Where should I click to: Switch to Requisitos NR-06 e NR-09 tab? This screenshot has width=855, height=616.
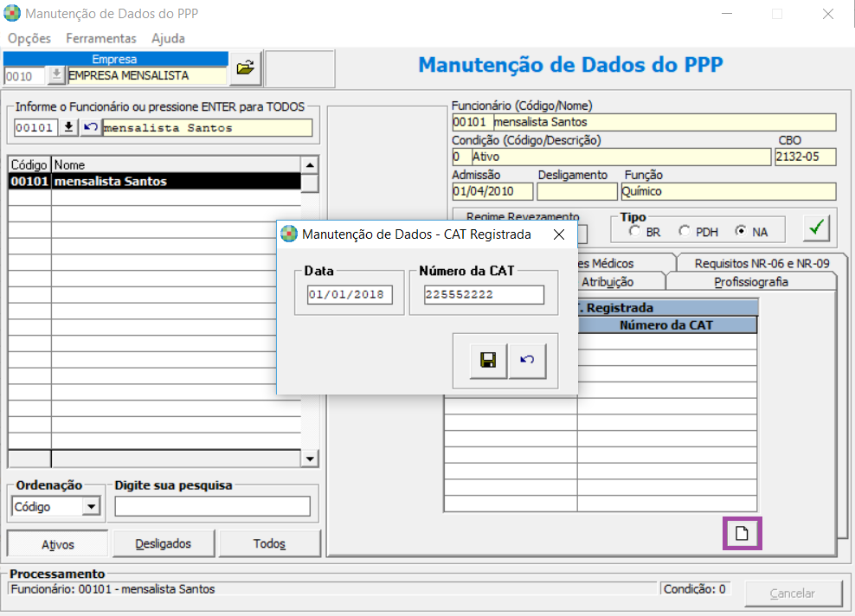(x=762, y=263)
